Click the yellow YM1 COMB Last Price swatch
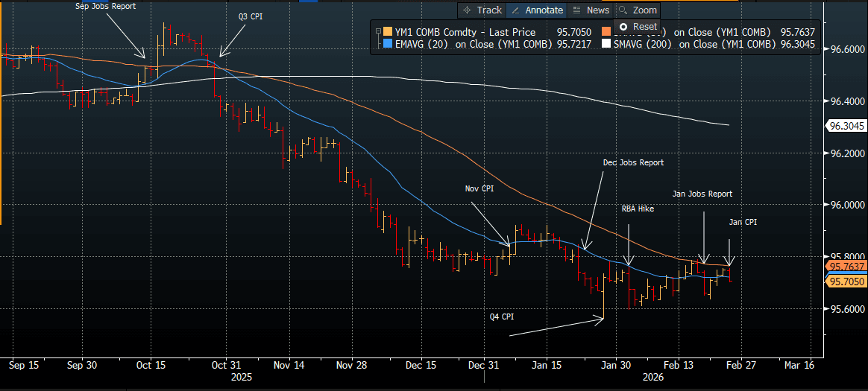 (387, 32)
